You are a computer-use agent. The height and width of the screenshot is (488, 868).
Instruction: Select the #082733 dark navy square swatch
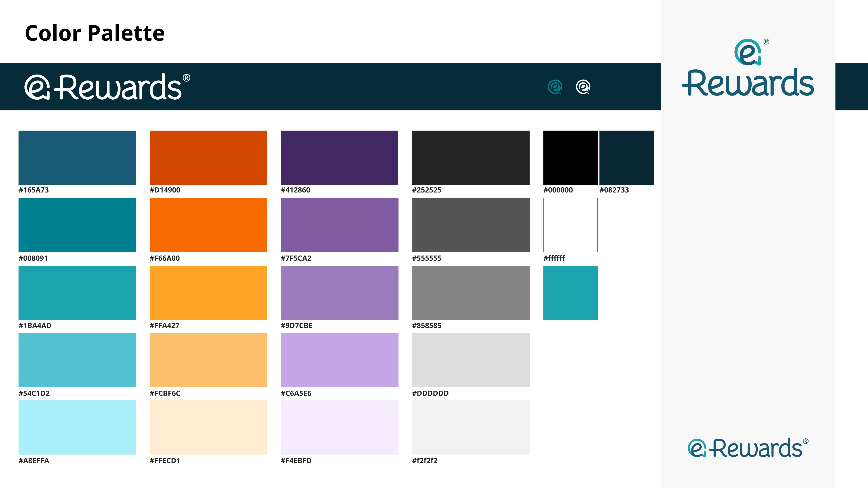pos(626,157)
